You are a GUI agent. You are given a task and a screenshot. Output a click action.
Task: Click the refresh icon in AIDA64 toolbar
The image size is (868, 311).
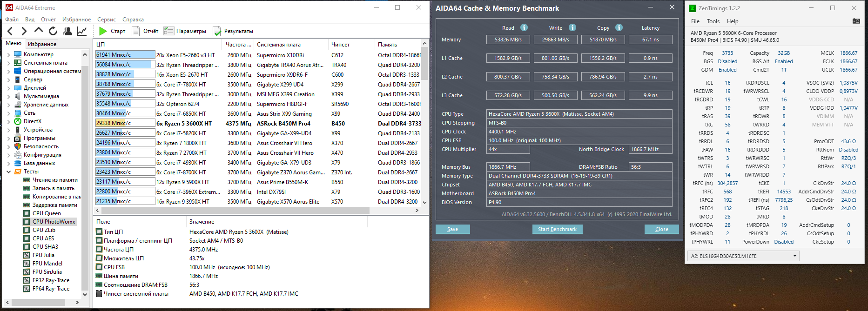[x=53, y=31]
